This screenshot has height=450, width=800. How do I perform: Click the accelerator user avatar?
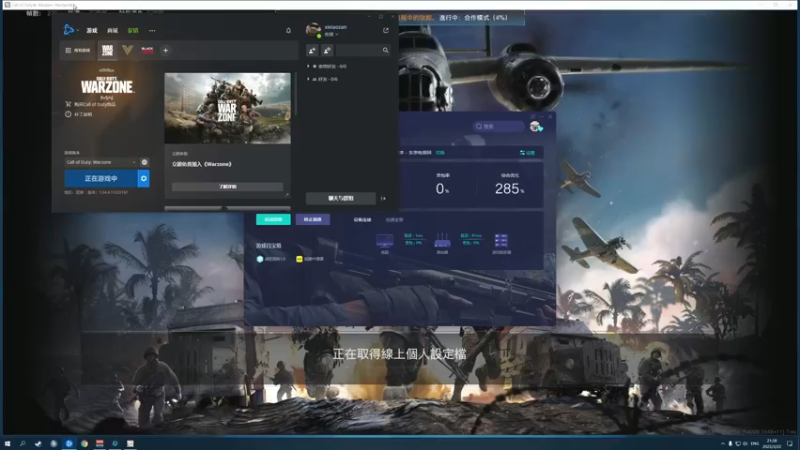pos(535,126)
